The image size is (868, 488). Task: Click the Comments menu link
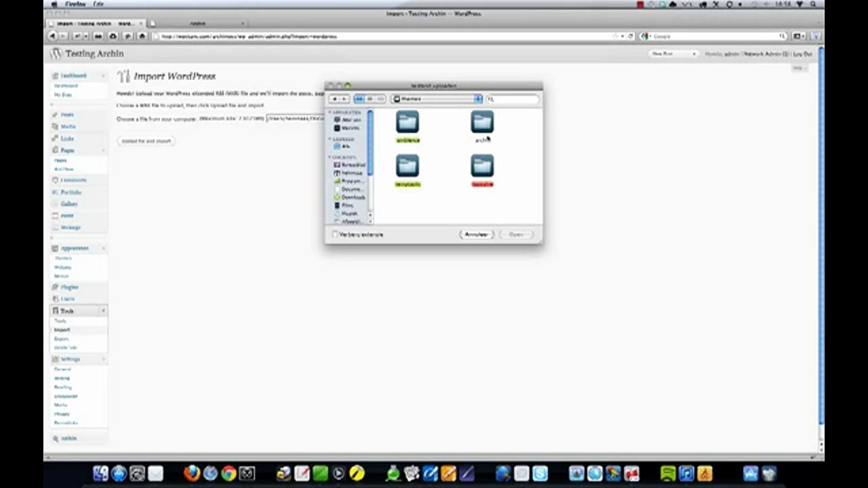point(73,180)
